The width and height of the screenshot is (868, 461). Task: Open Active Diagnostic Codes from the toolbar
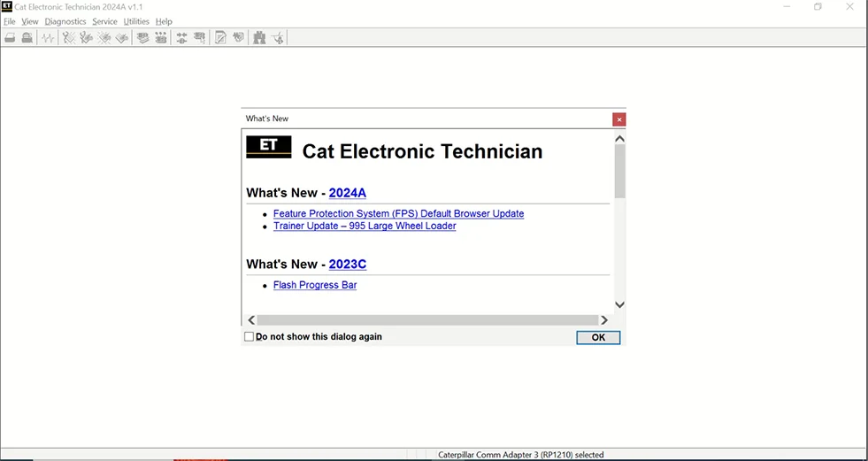click(x=67, y=38)
